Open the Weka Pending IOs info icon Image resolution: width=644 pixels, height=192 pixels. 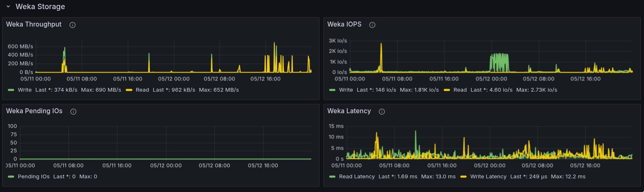(x=73, y=112)
